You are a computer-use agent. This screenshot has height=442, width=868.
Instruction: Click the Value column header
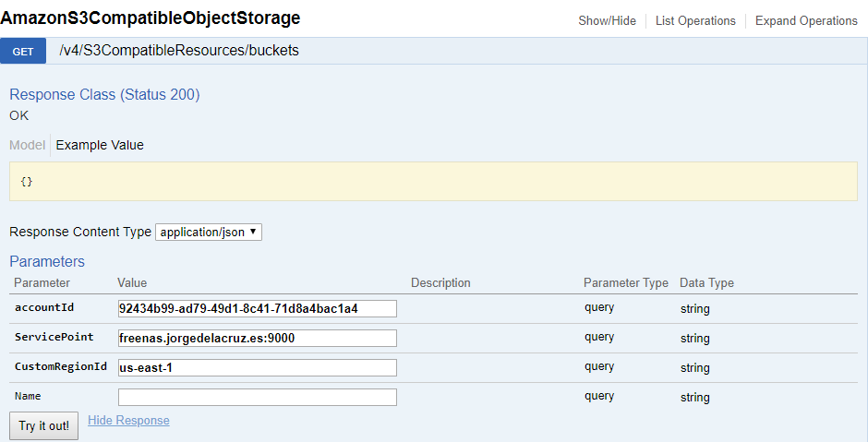[x=132, y=282]
